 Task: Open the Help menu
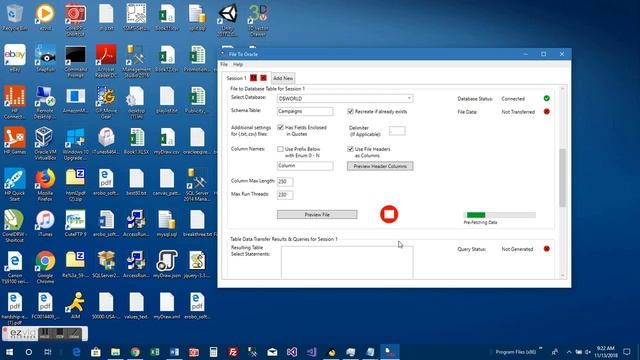coord(238,64)
